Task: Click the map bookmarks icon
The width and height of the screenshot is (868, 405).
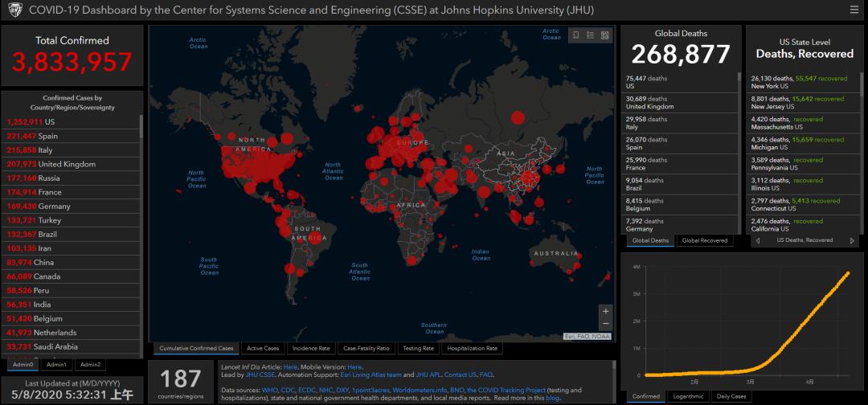Action: pyautogui.click(x=575, y=35)
